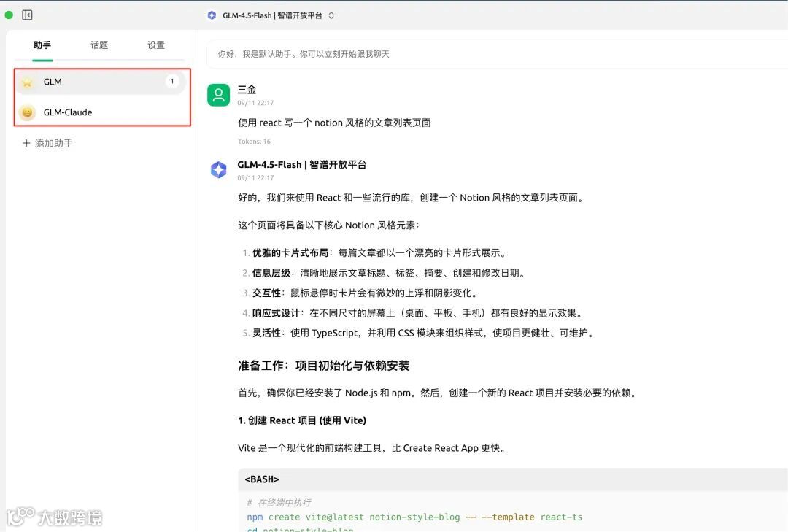Click list item 响应式设计
The height and width of the screenshot is (532, 788).
(x=413, y=313)
